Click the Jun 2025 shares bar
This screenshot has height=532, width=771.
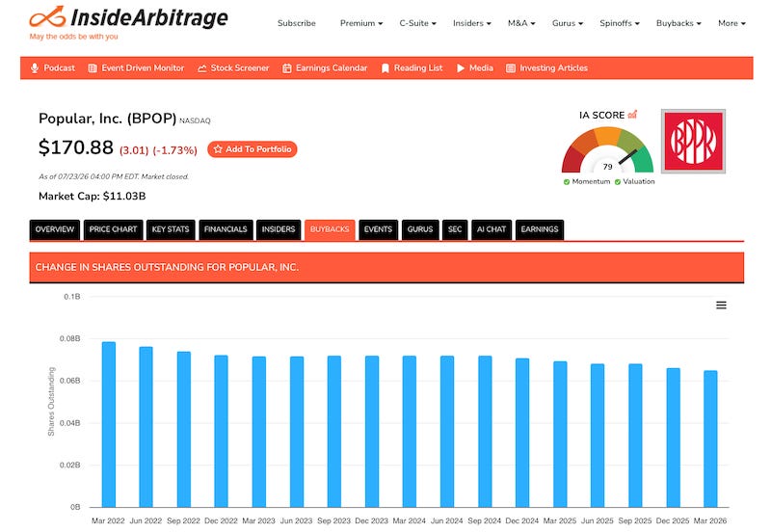click(x=598, y=436)
